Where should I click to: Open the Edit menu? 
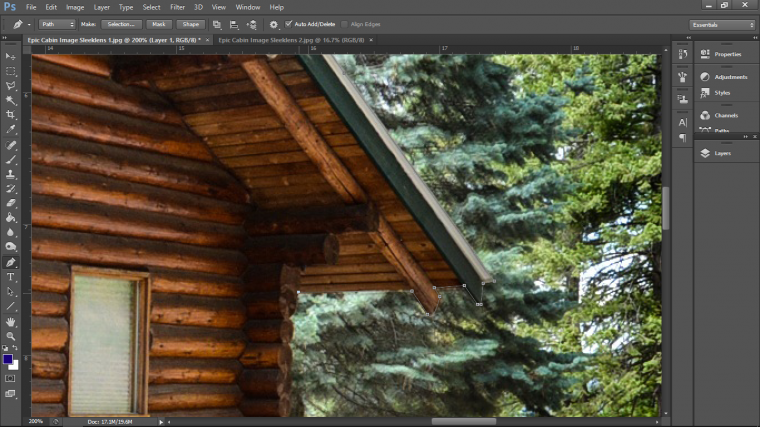click(51, 7)
